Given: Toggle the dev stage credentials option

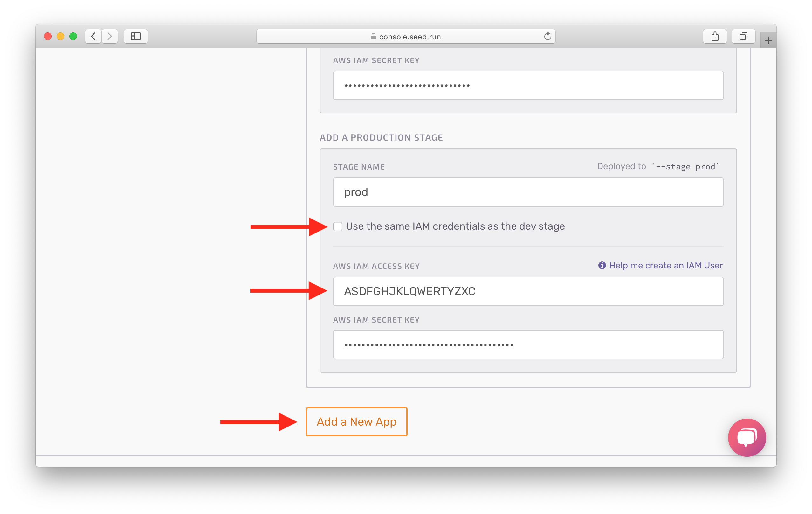Looking at the screenshot, I should (337, 226).
